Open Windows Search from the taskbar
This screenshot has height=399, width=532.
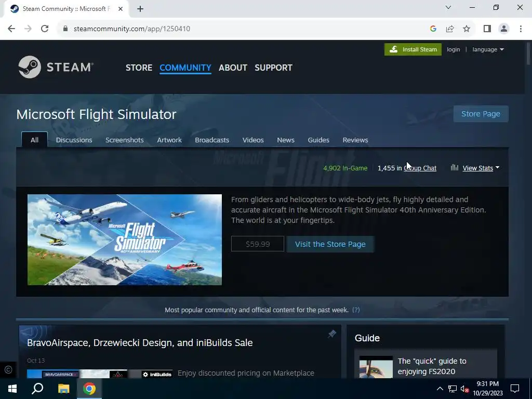click(37, 389)
